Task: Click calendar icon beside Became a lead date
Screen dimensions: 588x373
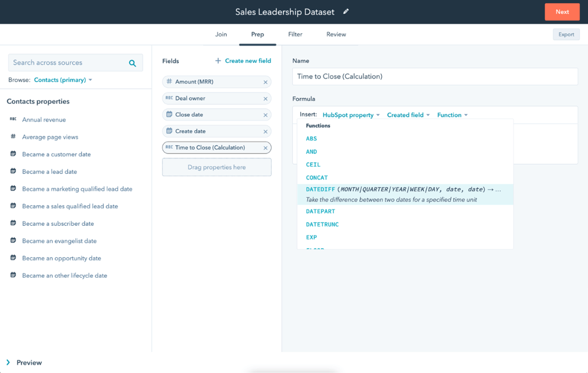Action: pyautogui.click(x=13, y=171)
